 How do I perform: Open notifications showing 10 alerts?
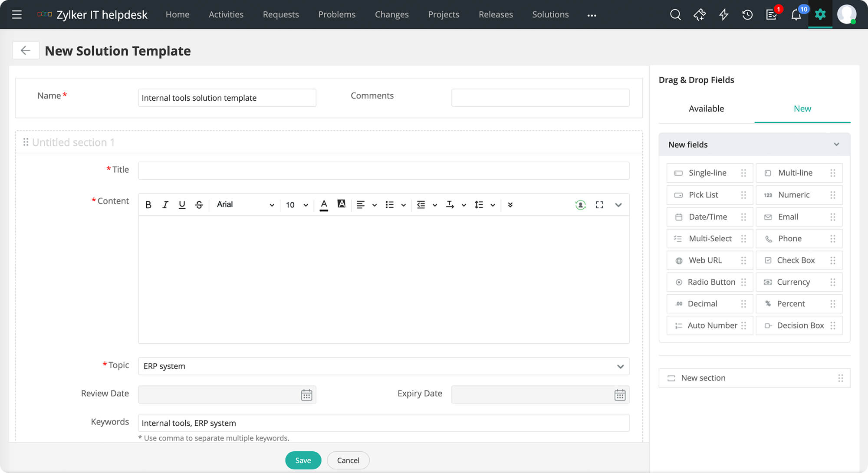(x=796, y=14)
